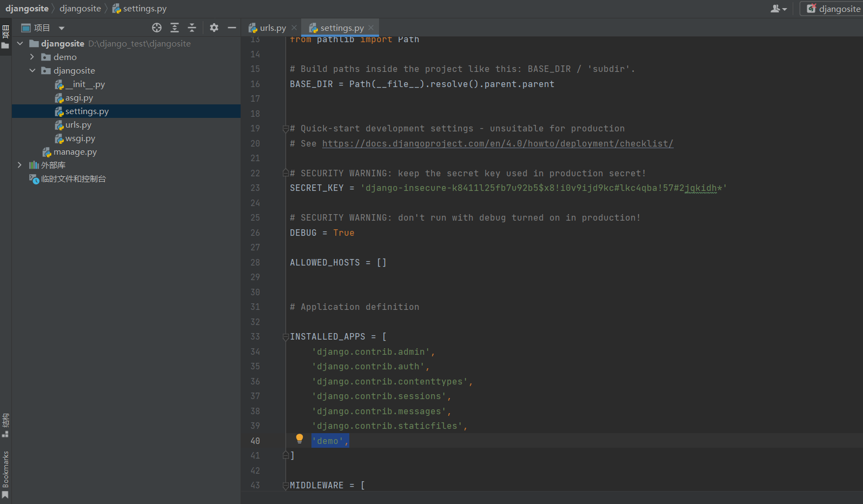863x504 pixels.
Task: Click ALLOWED_HOSTS on line 28
Action: pyautogui.click(x=325, y=262)
